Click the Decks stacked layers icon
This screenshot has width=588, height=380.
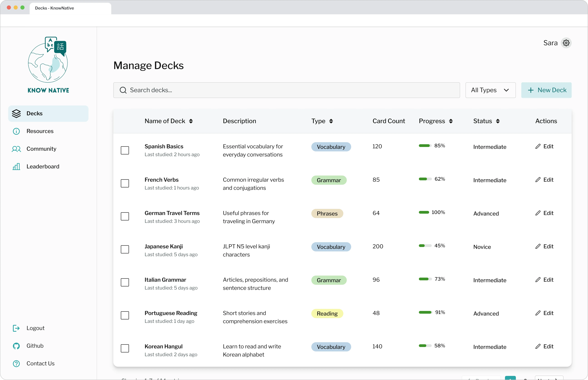coord(16,114)
